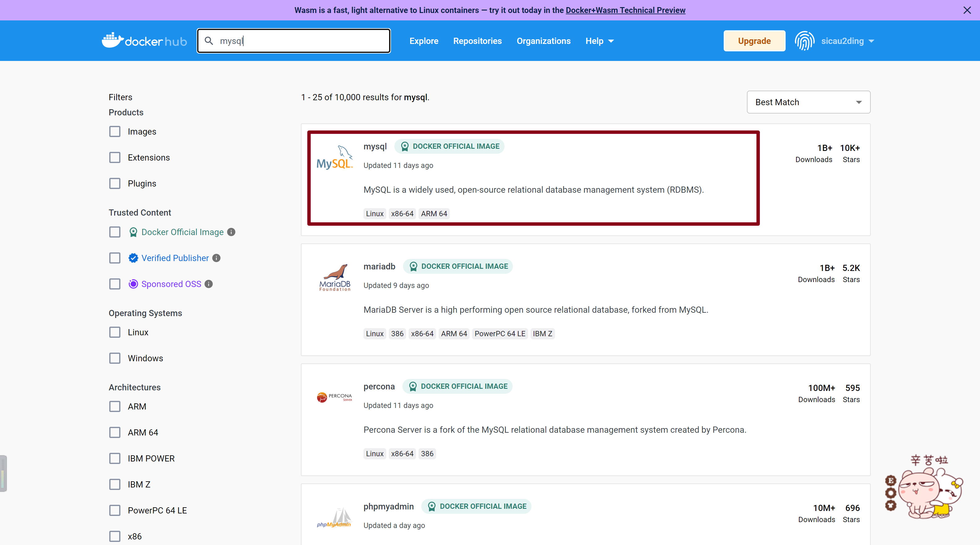Click the Upgrade button
980x545 pixels.
[x=754, y=41]
